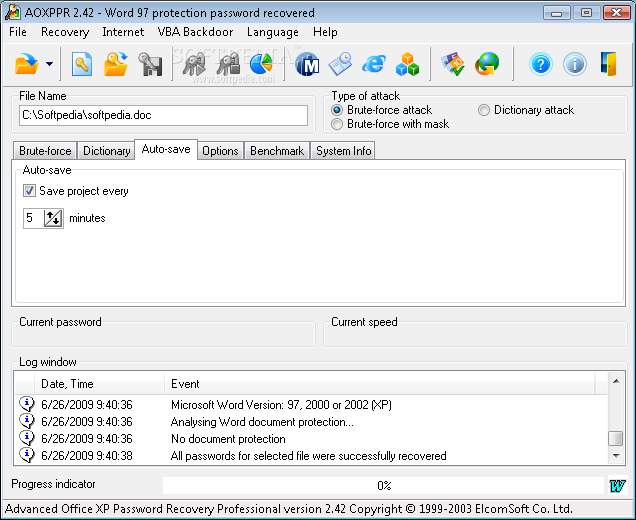Click the calendar with green checkmark icon
Viewport: 636px width, 520px height.
[453, 64]
